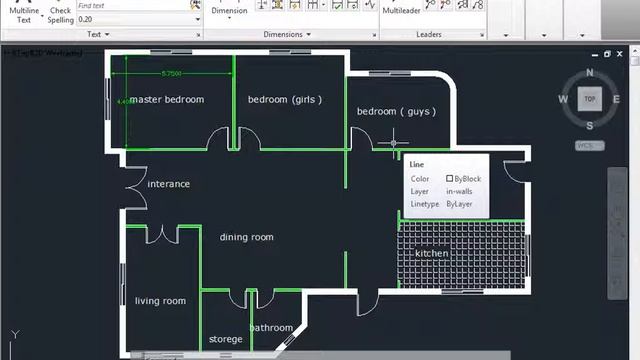Click S on the ViewCube compass

pos(590,126)
